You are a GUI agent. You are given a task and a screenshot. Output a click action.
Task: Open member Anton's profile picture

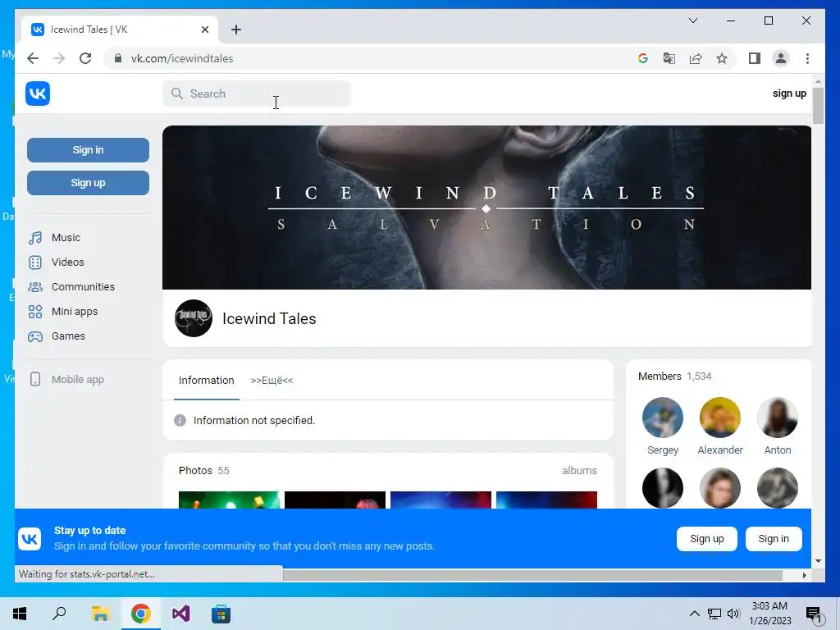pos(778,418)
